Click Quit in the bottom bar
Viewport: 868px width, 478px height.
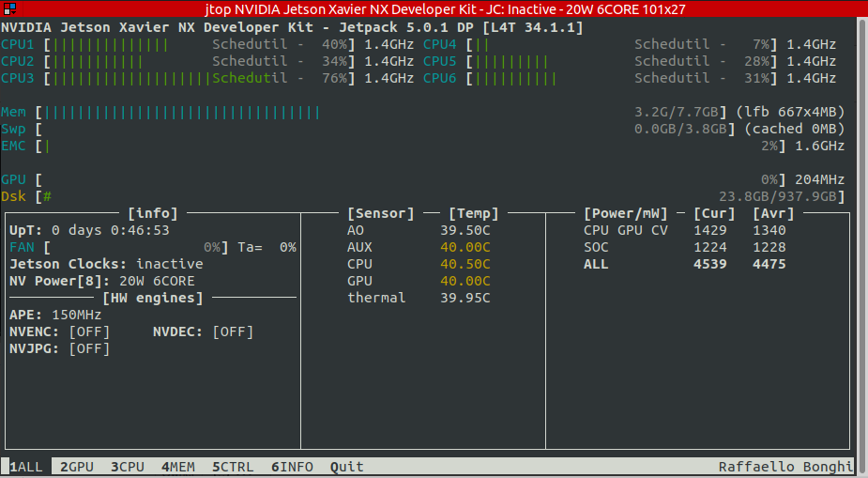click(347, 467)
